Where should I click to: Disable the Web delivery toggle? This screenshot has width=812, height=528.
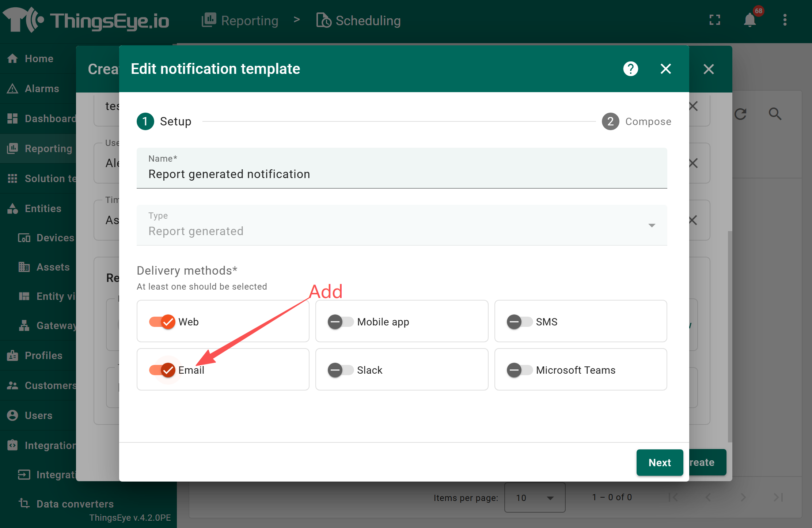(162, 322)
